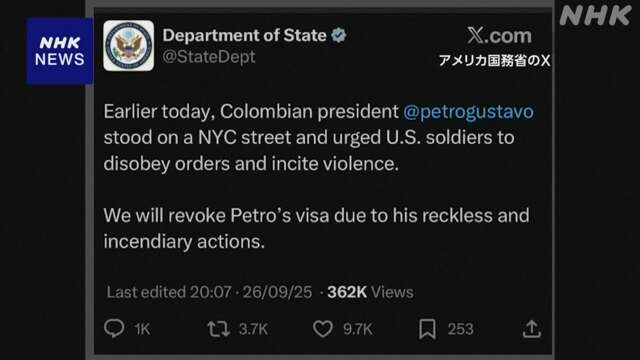The width and height of the screenshot is (640, 360).
Task: Bookmark the post with bookmark icon
Action: [x=427, y=329]
